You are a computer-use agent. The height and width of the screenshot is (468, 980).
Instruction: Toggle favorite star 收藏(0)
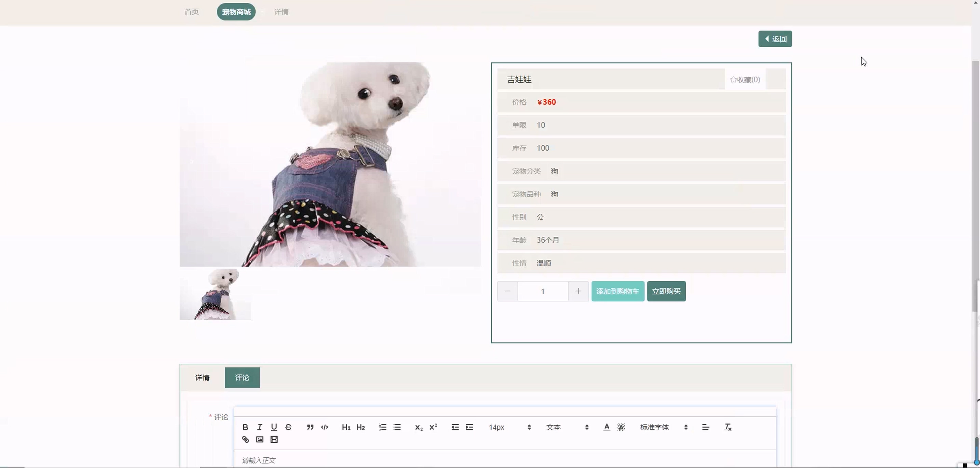pyautogui.click(x=745, y=80)
